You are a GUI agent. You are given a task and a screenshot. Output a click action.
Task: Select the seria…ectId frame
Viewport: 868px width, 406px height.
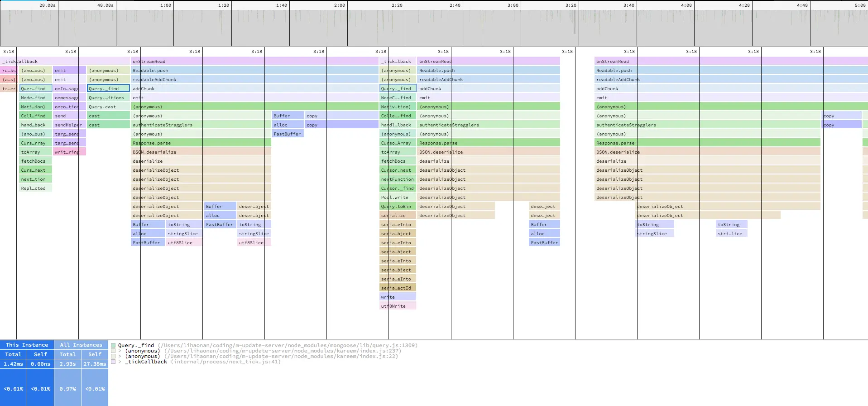coord(398,288)
